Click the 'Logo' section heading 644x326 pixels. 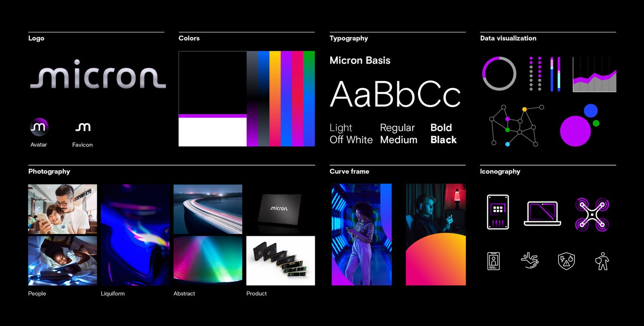(36, 38)
